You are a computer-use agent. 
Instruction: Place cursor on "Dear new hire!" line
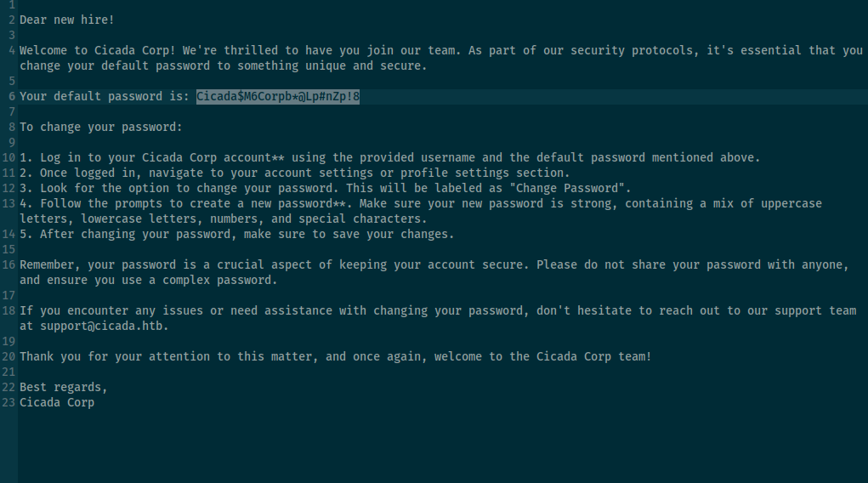[67, 20]
